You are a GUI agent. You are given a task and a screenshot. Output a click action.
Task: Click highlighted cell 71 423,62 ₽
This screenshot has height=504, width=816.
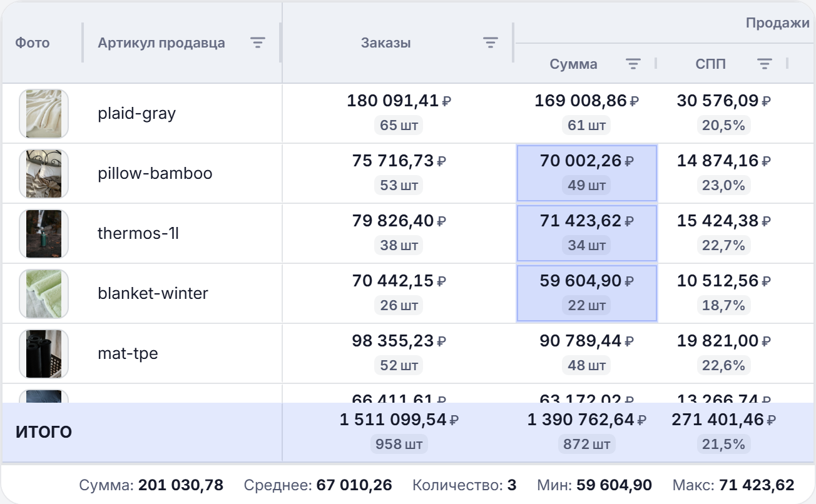coord(586,233)
